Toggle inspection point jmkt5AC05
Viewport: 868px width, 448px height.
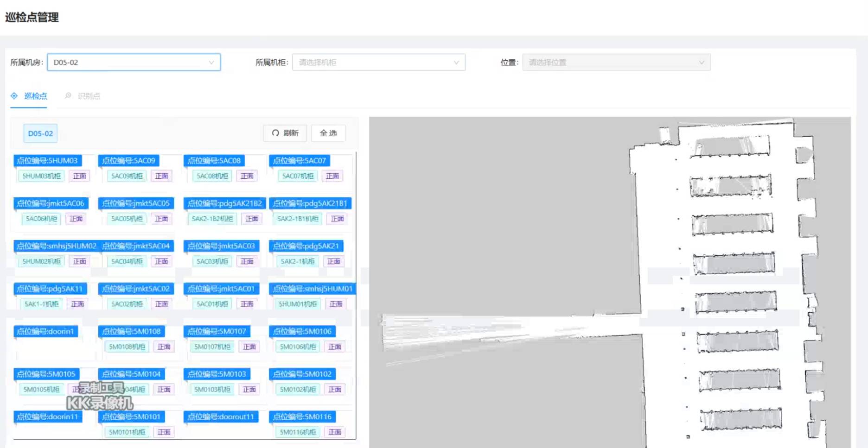pos(136,203)
